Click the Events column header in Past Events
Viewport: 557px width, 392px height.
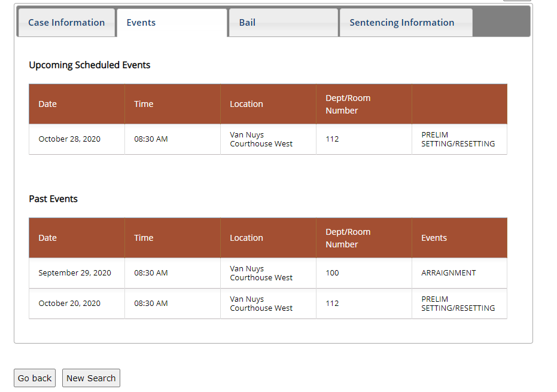click(434, 238)
